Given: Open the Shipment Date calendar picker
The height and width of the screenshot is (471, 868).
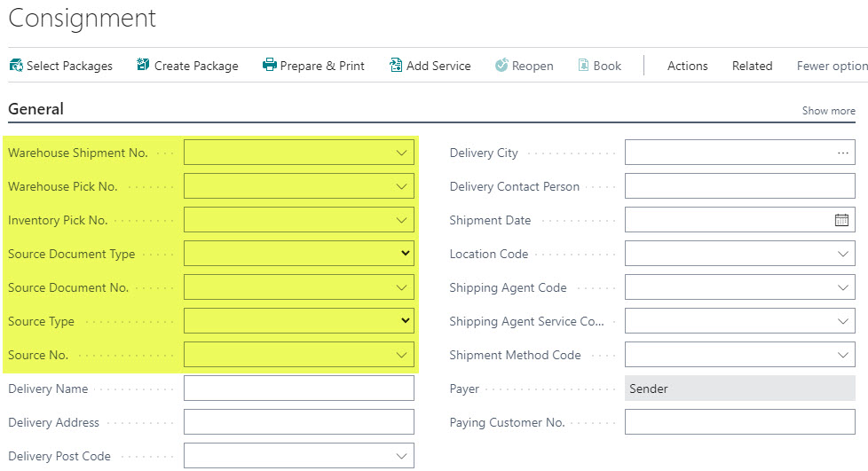Looking at the screenshot, I should [841, 220].
